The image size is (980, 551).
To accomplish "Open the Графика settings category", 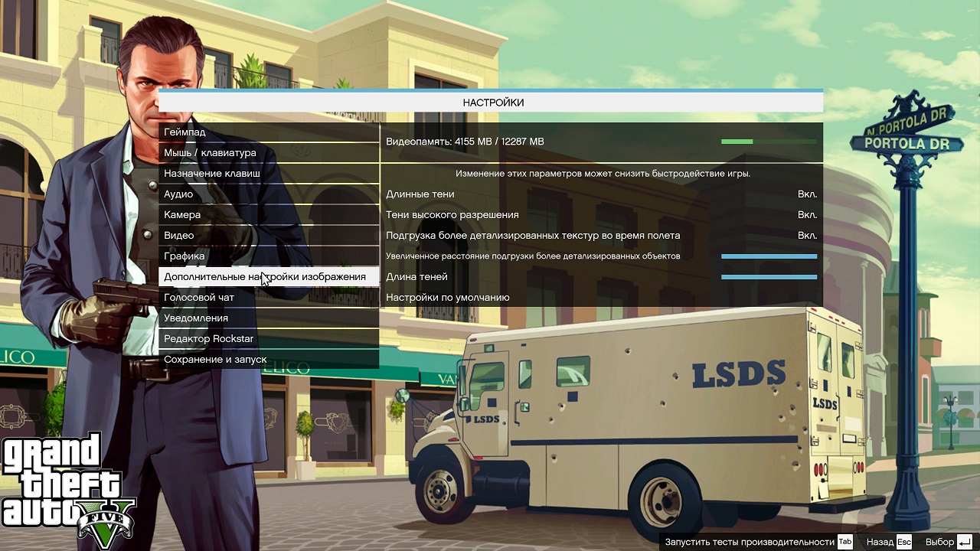I will [269, 256].
